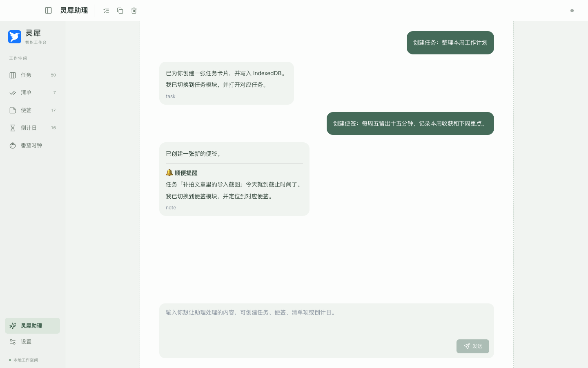588x368 pixels.
Task: Click the 便签 count badge 17
Action: 53,110
